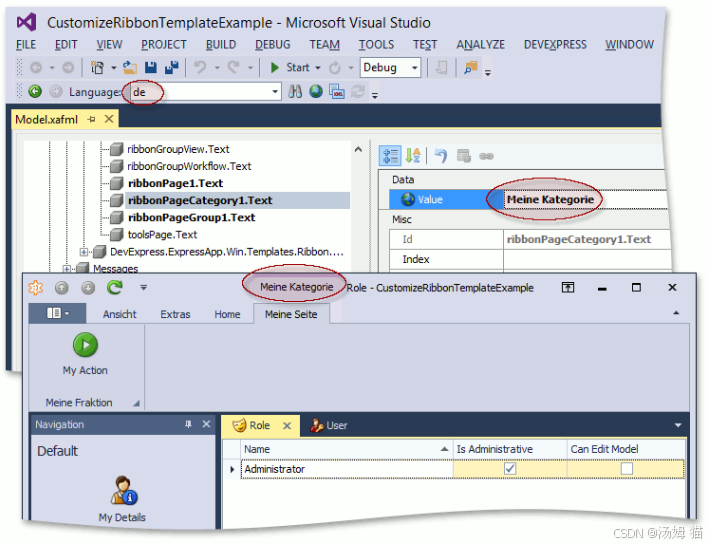Open the FILE menu
Image resolution: width=715 pixels, height=546 pixels.
(26, 45)
